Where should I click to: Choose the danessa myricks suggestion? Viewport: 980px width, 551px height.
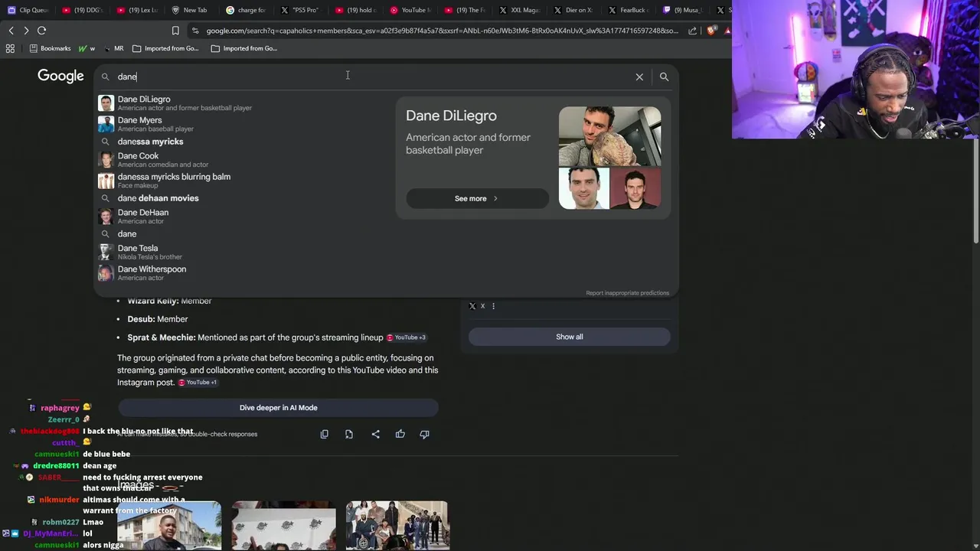(x=245, y=142)
